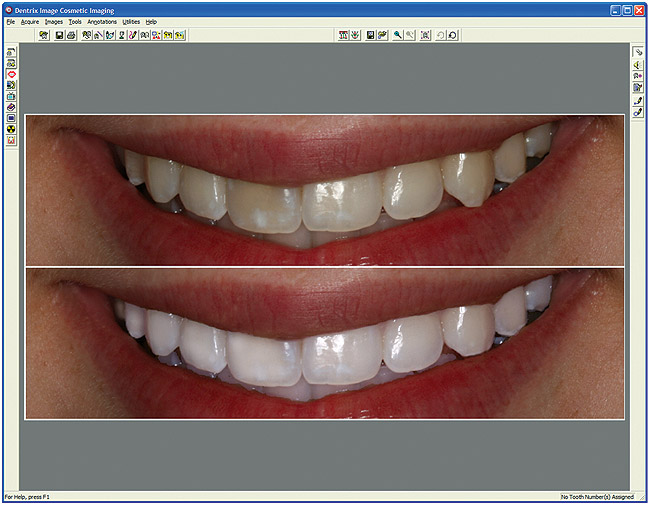Open the Tools menu

[75, 22]
